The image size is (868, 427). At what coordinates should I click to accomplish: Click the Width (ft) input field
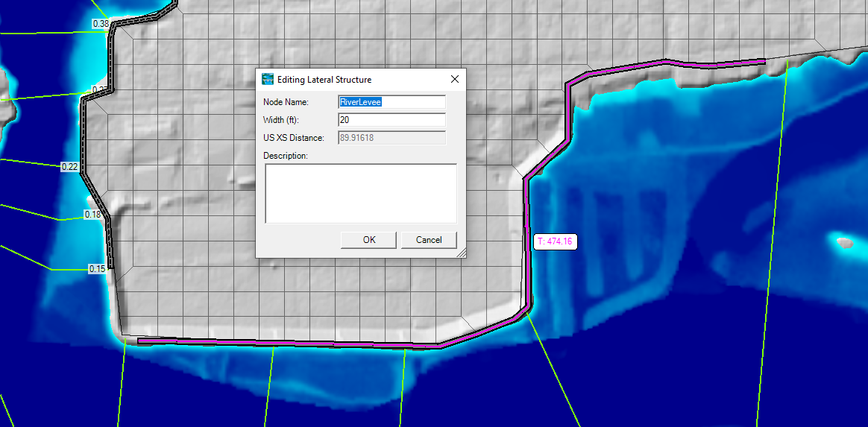click(391, 120)
